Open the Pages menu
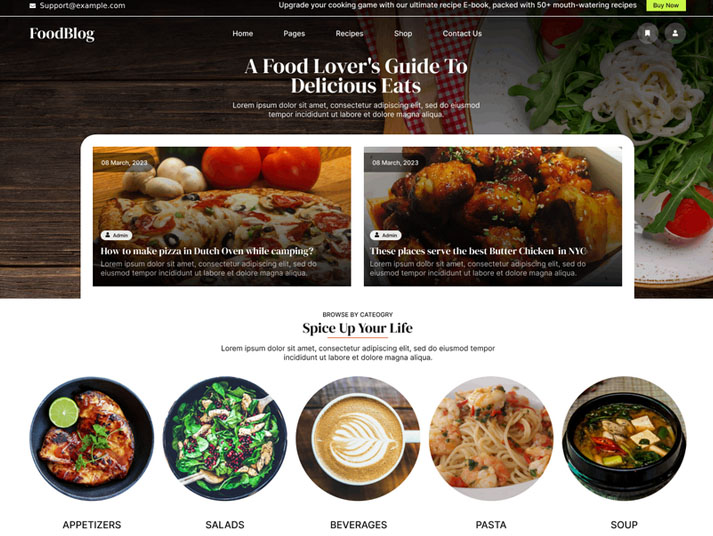Viewport: 713px width, 536px height. 294,34
